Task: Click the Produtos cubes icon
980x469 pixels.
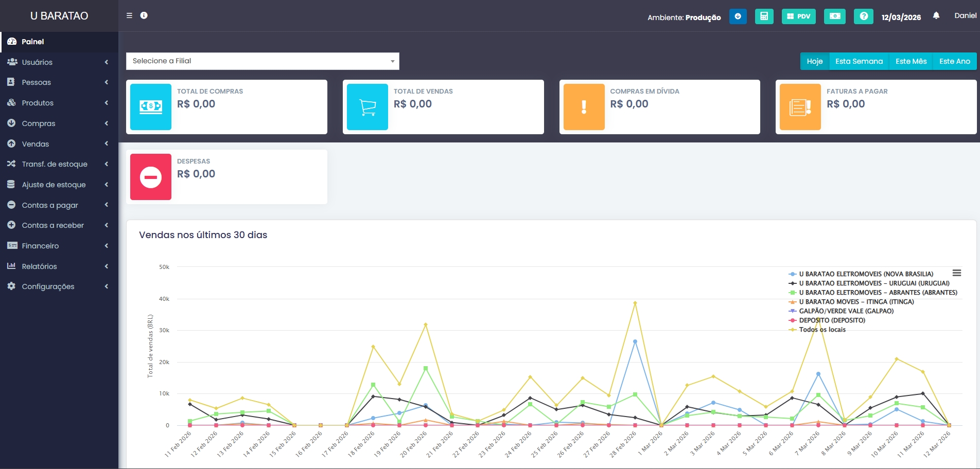Action: [x=11, y=103]
